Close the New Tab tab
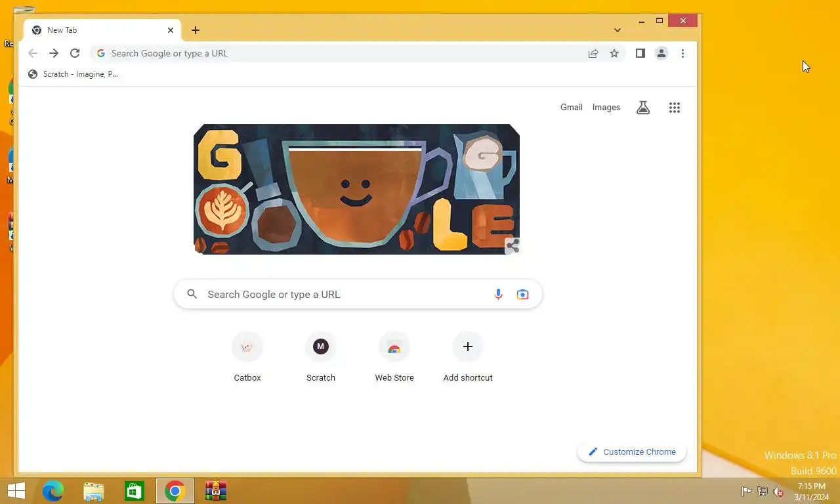Screen dimensions: 840x504 [171, 30]
